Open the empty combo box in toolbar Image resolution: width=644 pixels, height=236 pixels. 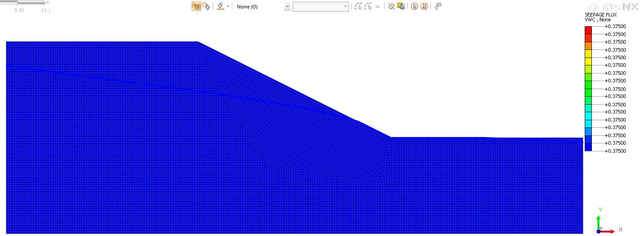tap(320, 7)
